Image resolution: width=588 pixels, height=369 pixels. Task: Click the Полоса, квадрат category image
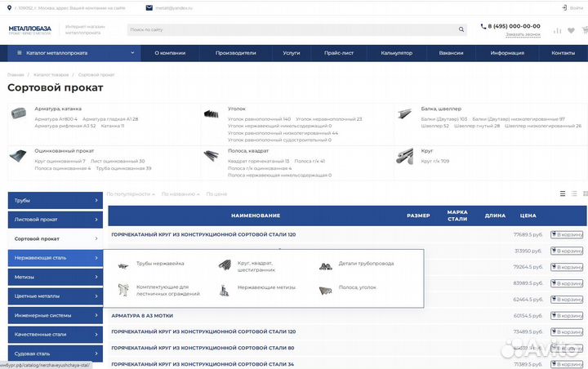coord(212,155)
